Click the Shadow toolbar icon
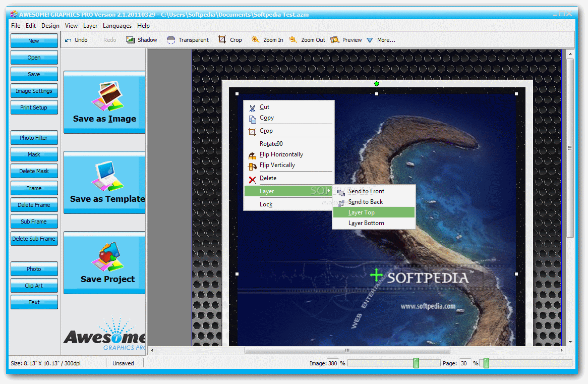 point(130,40)
